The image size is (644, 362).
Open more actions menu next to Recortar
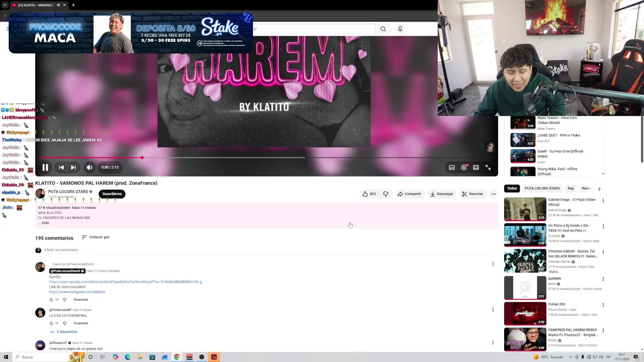tap(494, 194)
